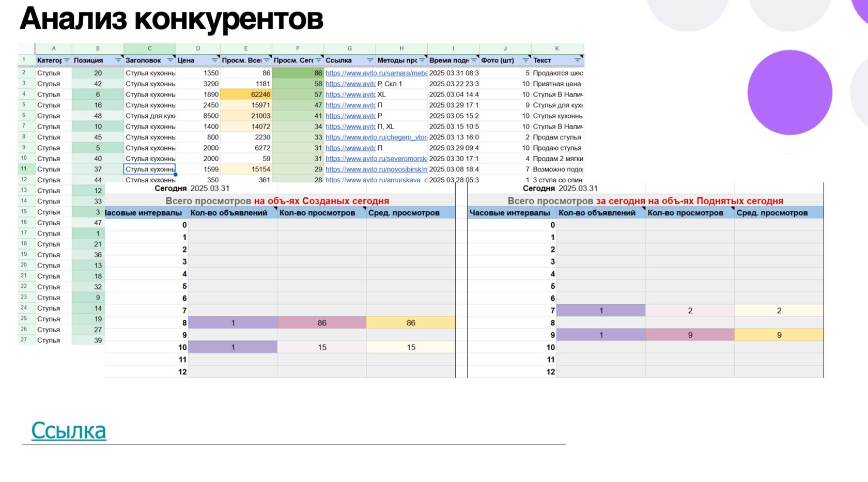The image size is (868, 482).
Task: Open the filter on the Категория column
Action: pos(67,60)
